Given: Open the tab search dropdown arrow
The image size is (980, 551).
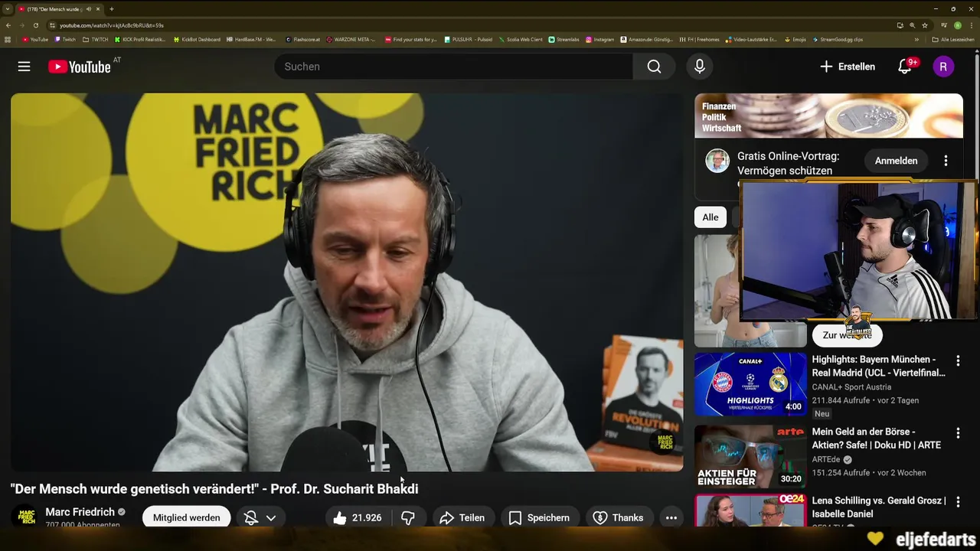Looking at the screenshot, I should [x=7, y=9].
